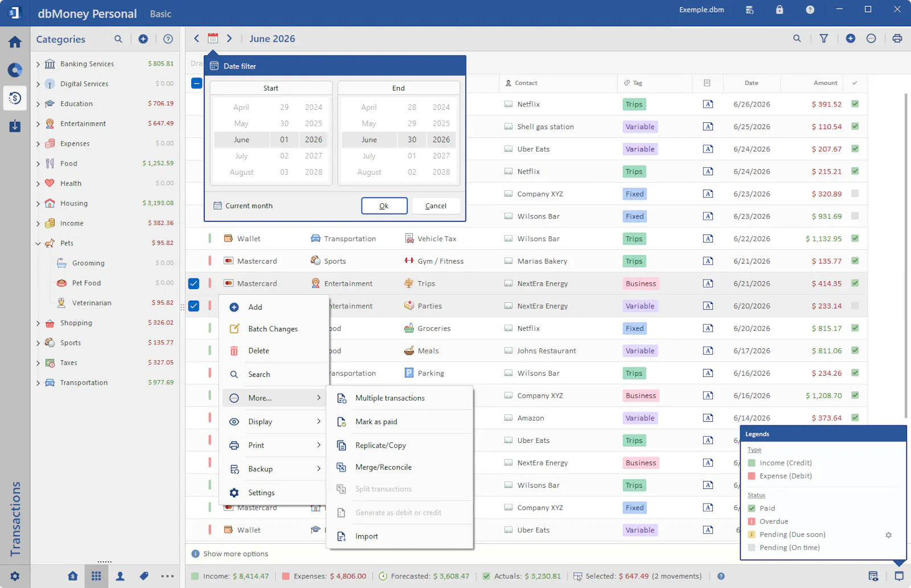Select July in Start month picker
The height and width of the screenshot is (588, 911).
point(241,156)
